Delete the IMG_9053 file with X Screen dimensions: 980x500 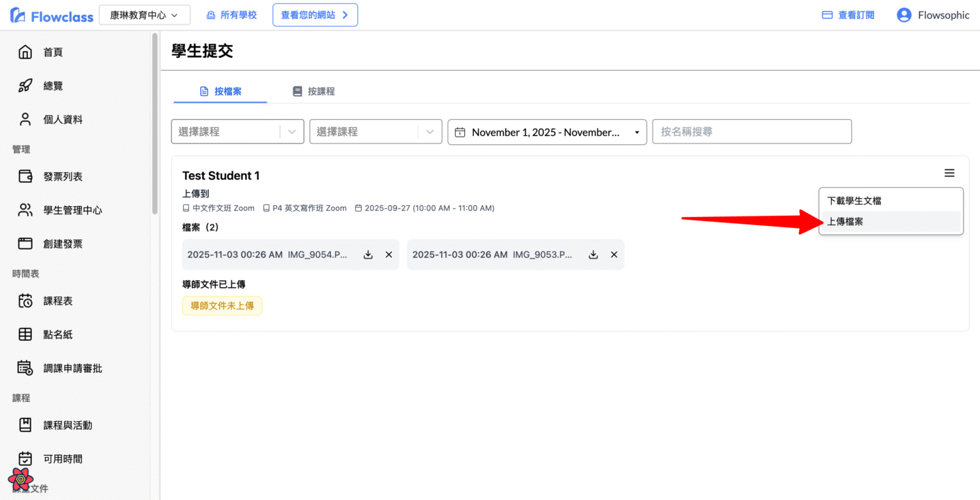(x=614, y=254)
